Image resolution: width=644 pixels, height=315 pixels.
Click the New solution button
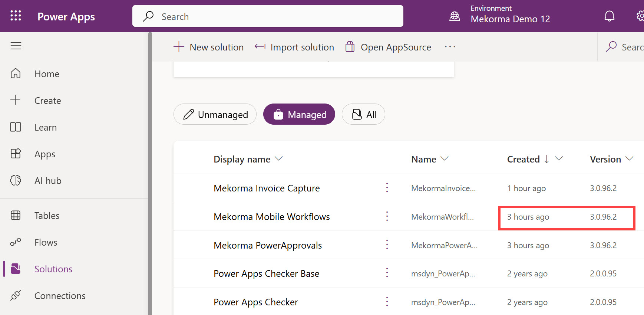(x=209, y=47)
